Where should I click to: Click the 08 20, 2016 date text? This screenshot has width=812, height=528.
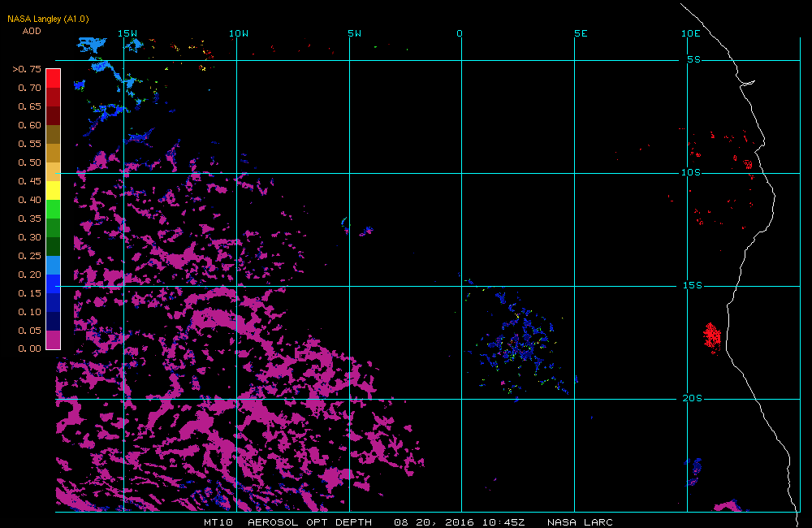point(434,522)
